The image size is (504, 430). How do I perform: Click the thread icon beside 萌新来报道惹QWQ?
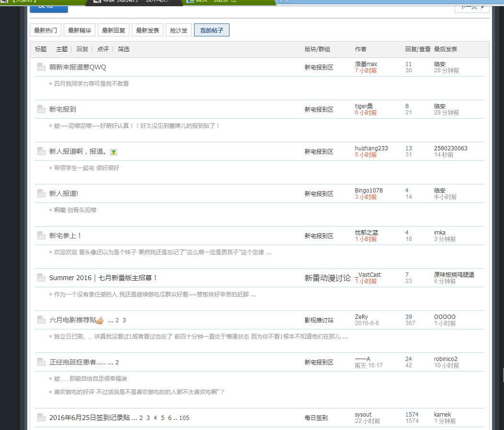pyautogui.click(x=41, y=67)
